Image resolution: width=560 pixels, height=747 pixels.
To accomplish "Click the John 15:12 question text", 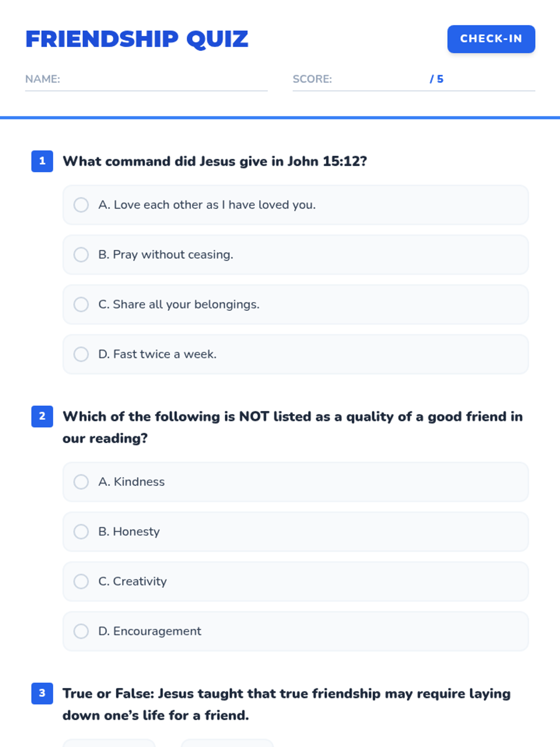I will (x=215, y=161).
